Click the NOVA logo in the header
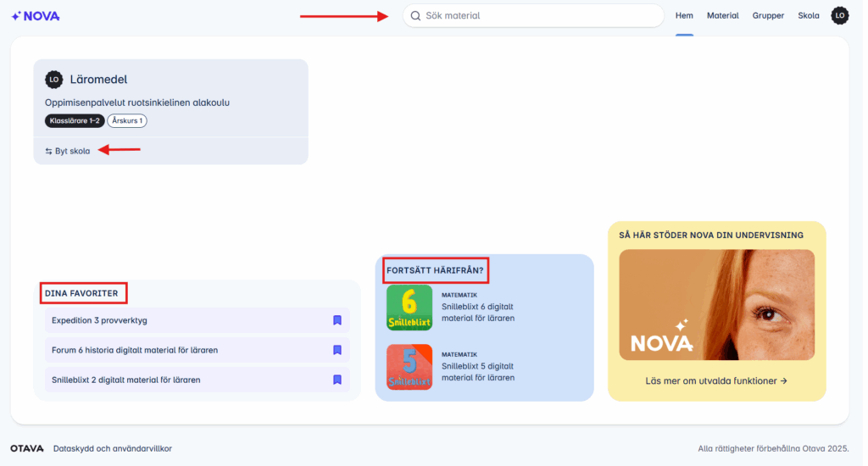This screenshot has width=868, height=466. (x=36, y=16)
